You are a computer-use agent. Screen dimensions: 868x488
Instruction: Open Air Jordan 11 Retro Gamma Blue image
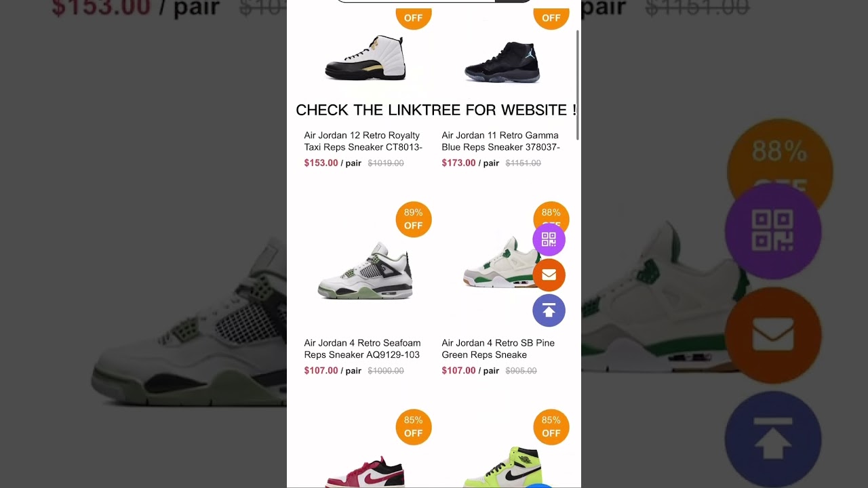click(502, 61)
